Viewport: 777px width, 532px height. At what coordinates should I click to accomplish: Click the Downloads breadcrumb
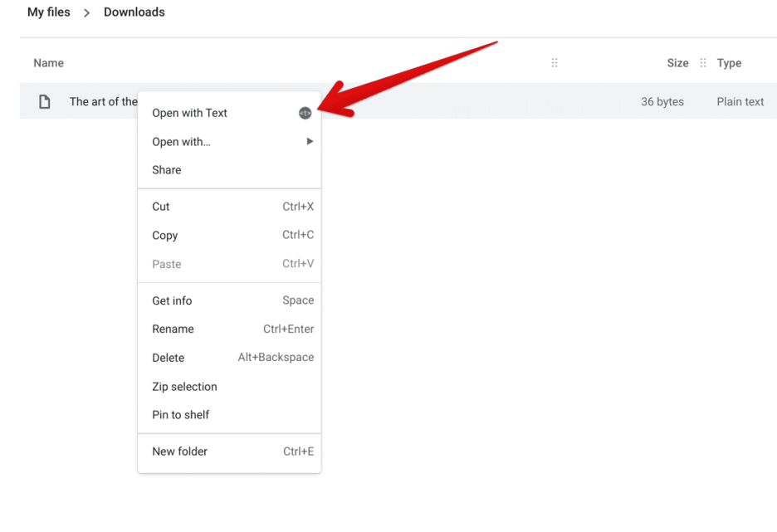pyautogui.click(x=134, y=12)
